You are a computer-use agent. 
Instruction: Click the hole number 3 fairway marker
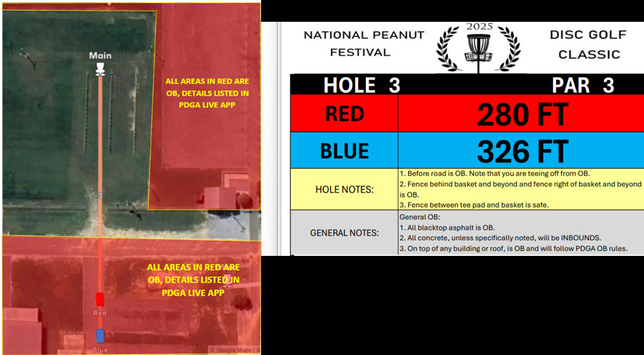[100, 195]
